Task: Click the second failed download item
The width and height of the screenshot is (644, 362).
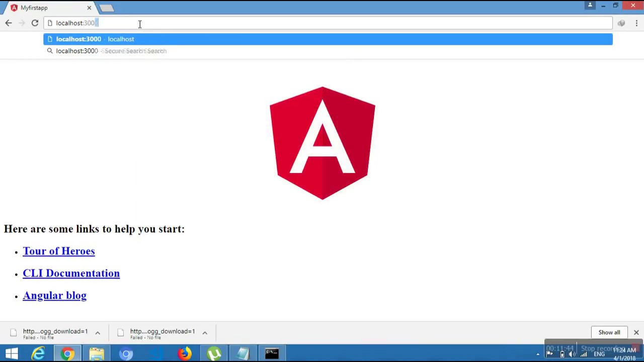Action: [x=156, y=333]
